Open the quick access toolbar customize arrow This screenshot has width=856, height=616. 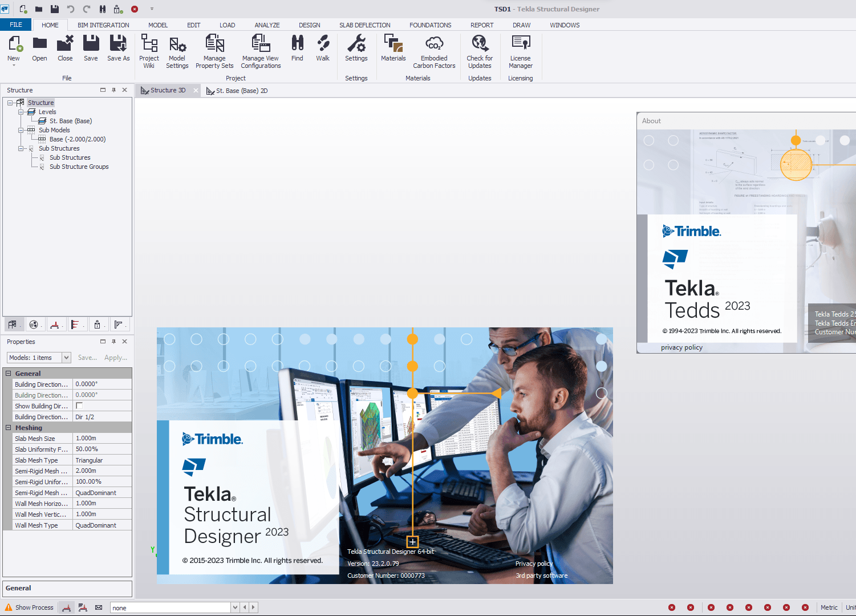click(152, 9)
